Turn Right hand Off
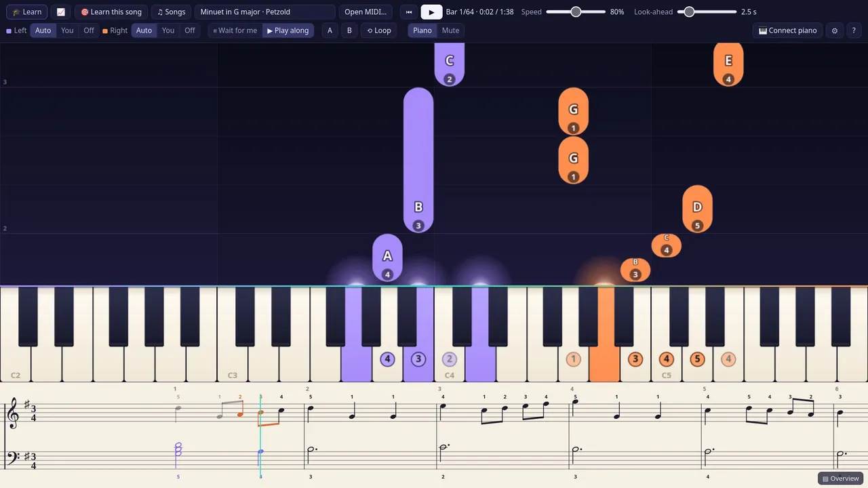This screenshot has width=868, height=488. [190, 30]
